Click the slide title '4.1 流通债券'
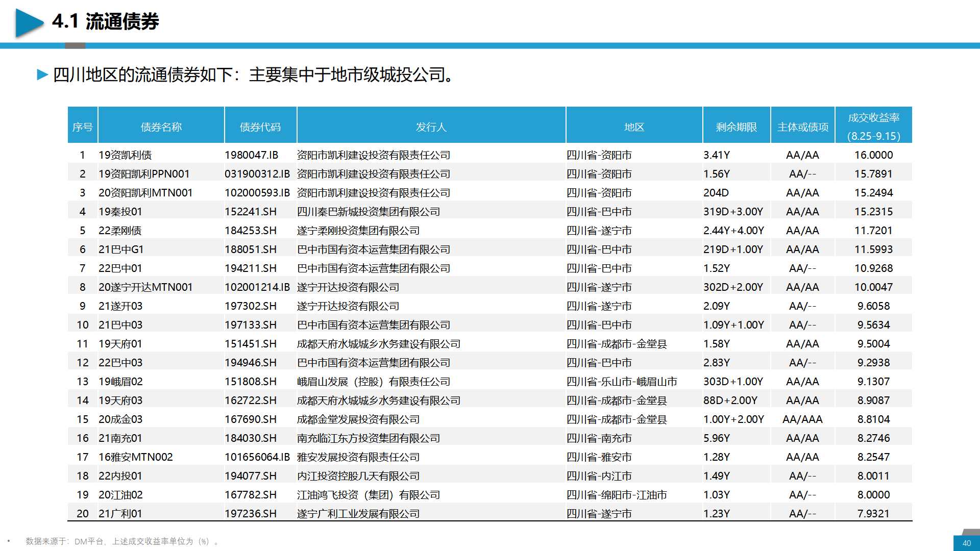Screen dimensions: 980x551 [x=106, y=21]
